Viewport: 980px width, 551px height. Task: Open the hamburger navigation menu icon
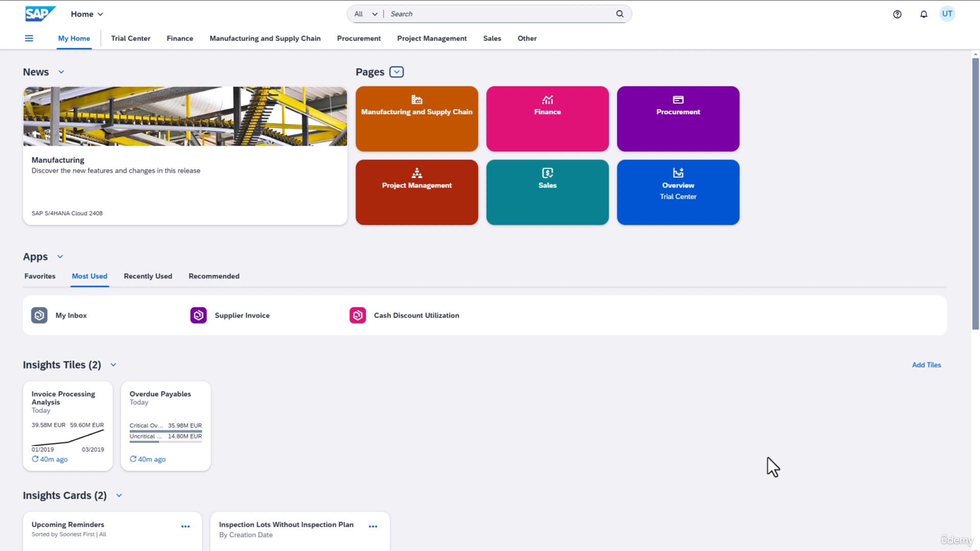[29, 38]
